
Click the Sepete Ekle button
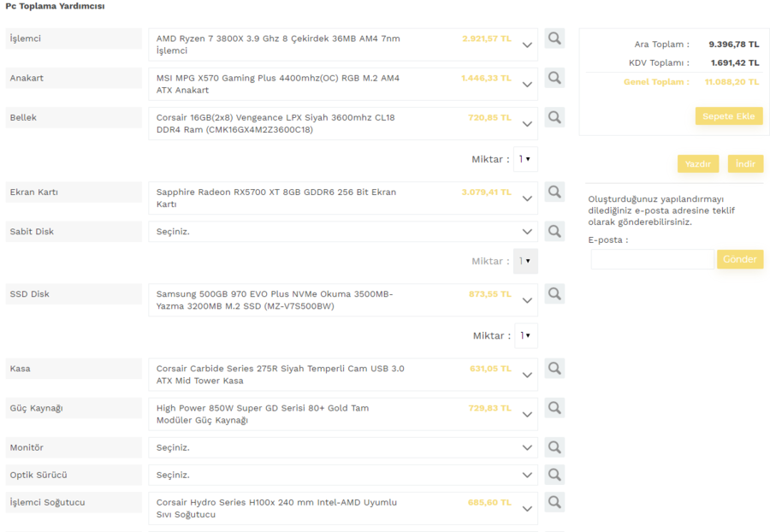[728, 116]
